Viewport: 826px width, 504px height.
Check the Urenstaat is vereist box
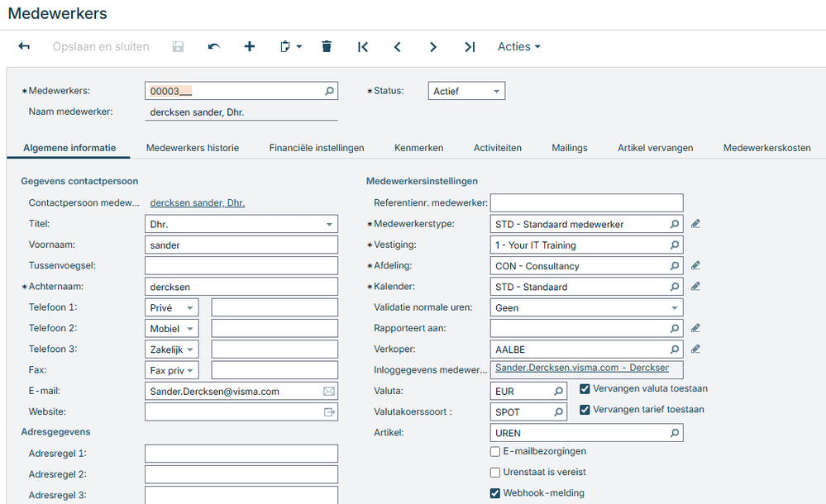[x=495, y=473]
